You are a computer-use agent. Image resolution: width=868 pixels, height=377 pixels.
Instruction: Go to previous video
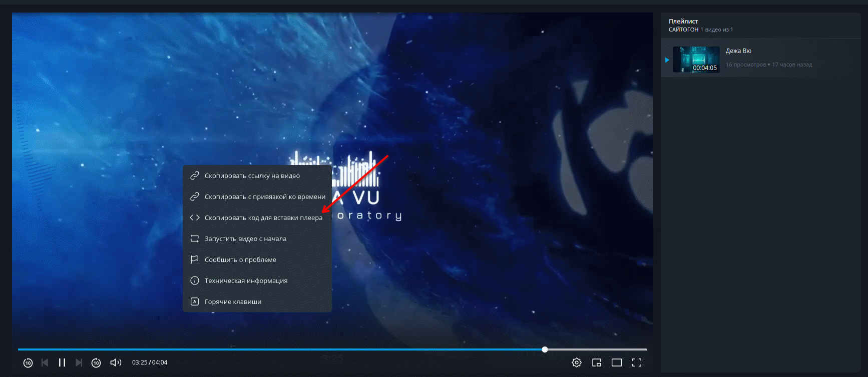[45, 362]
